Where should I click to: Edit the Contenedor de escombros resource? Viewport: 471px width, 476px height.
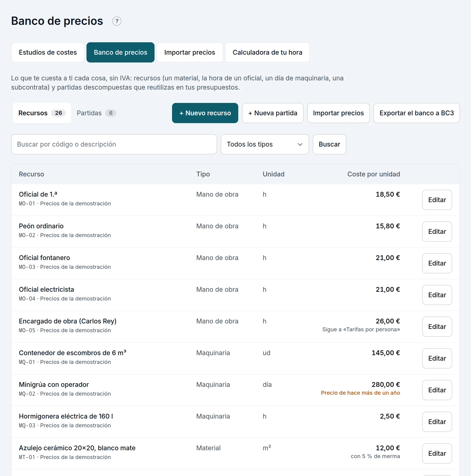tap(437, 358)
